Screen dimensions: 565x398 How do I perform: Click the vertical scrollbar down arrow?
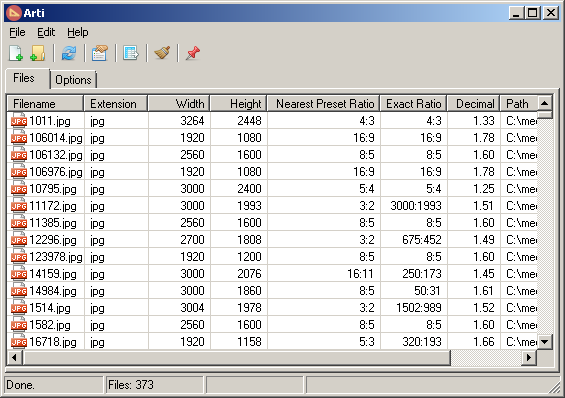click(x=544, y=341)
